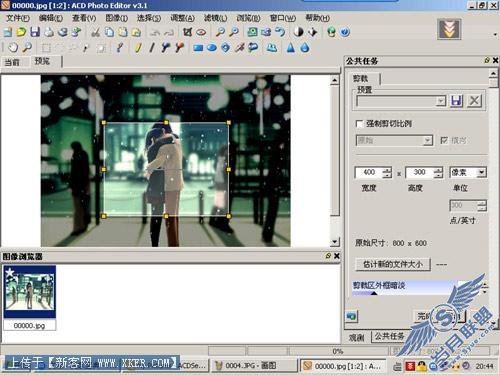Screen dimensions: 500x375
Task: Click the width 400 spinner arrows
Action: pos(387,172)
